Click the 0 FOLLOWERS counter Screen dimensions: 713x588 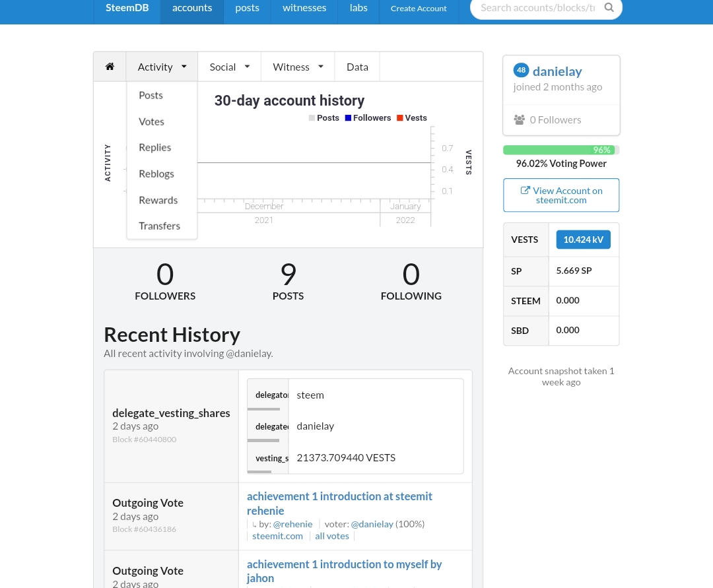pyautogui.click(x=165, y=282)
